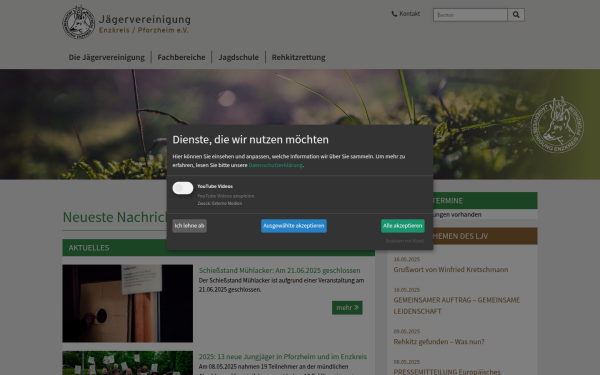Open Schießstand Mühlacker news headline
Screen dimensions: 600x375
coord(279,271)
